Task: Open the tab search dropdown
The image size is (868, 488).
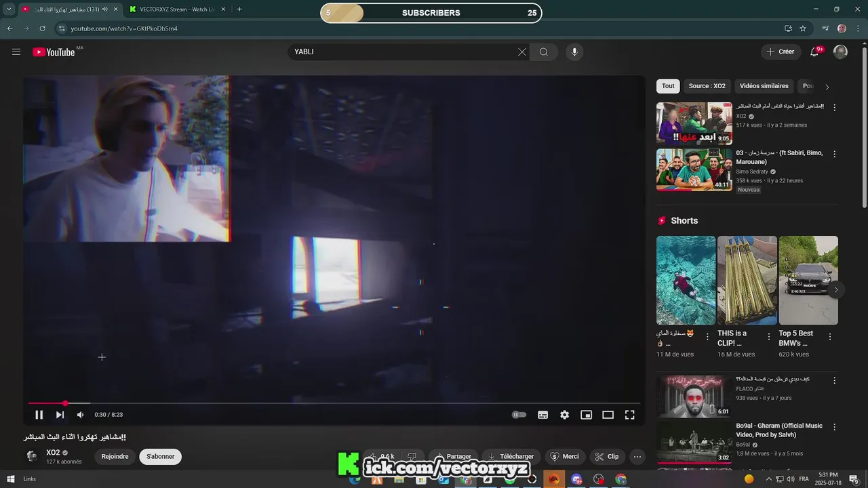Action: point(9,9)
